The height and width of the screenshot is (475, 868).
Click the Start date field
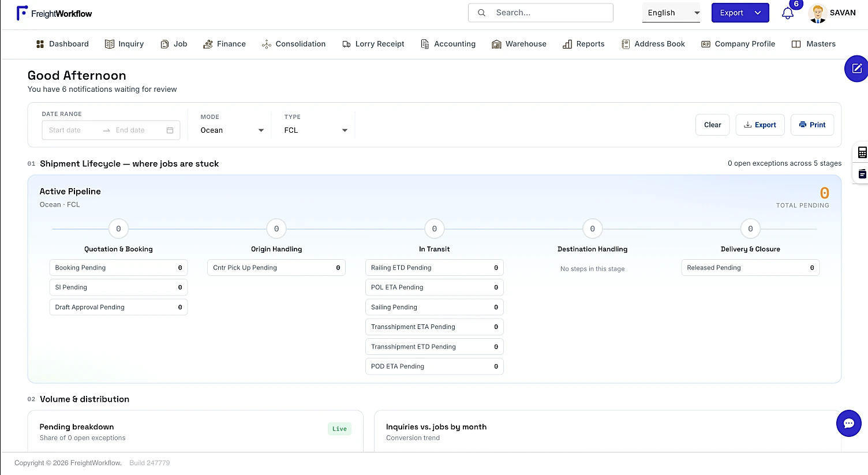[72, 130]
